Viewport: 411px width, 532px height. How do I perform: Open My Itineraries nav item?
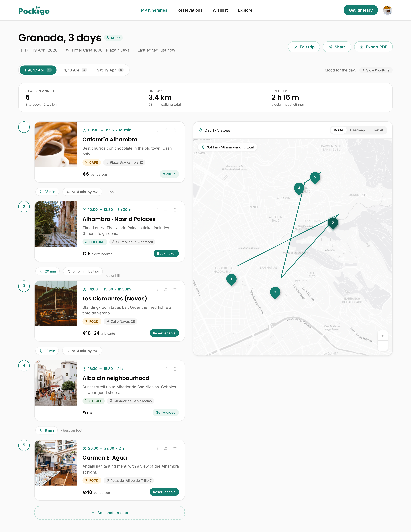tap(154, 10)
